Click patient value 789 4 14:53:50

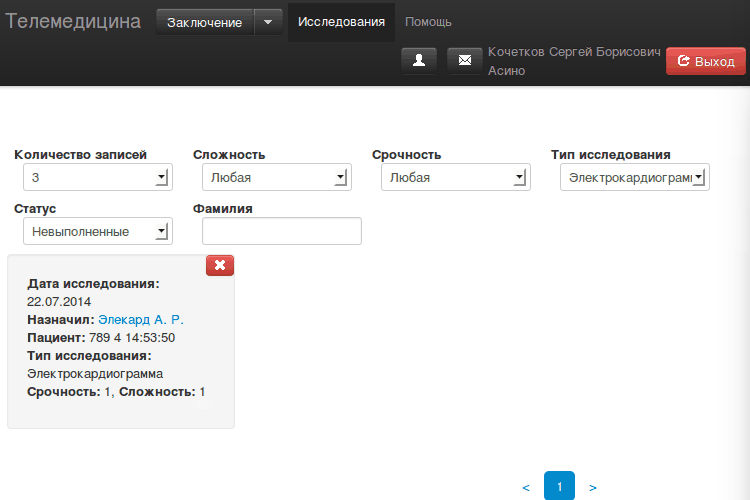[x=132, y=338]
